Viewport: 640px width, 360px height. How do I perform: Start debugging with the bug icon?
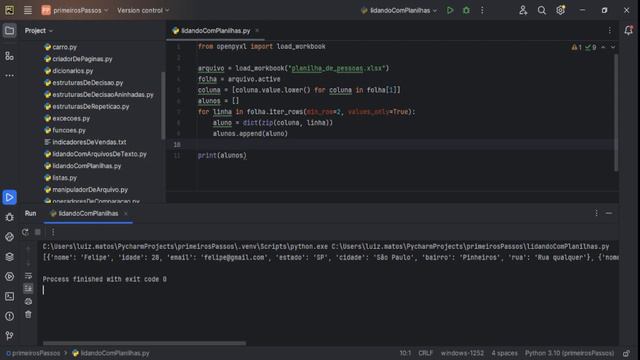pos(466,10)
